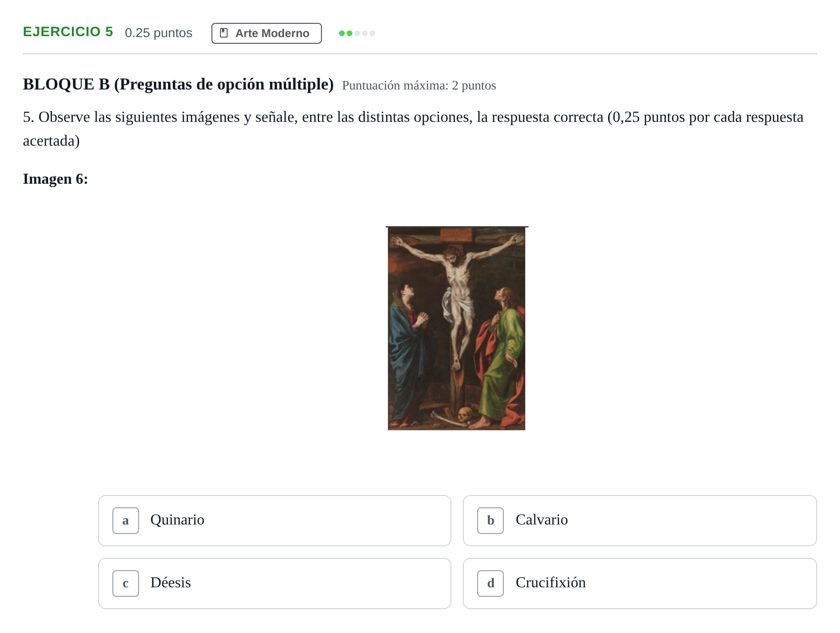840x633 pixels.
Task: Select option b letter badge
Action: tap(490, 521)
